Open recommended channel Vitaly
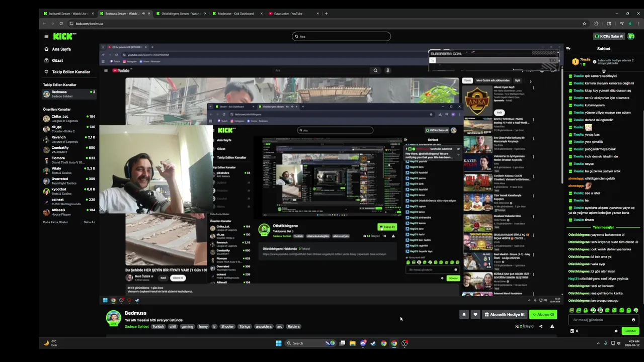This screenshot has width=644, height=362. pos(69,170)
